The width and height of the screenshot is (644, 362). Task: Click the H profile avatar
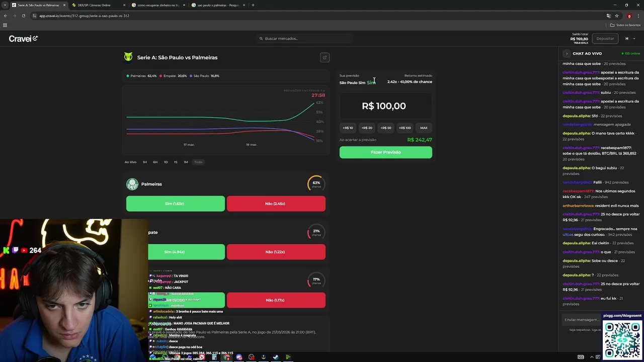[627, 39]
